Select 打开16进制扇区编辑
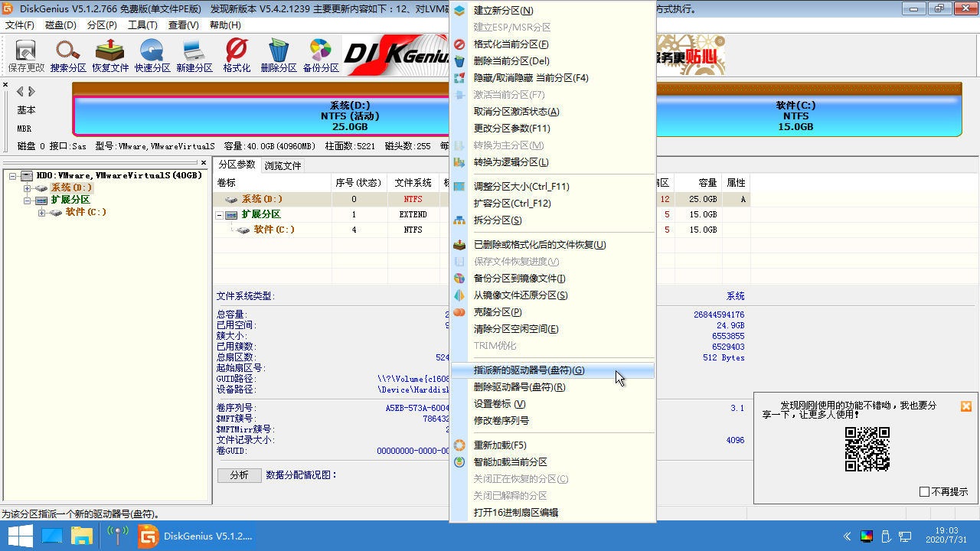Viewport: 980px width, 551px height. point(552,513)
